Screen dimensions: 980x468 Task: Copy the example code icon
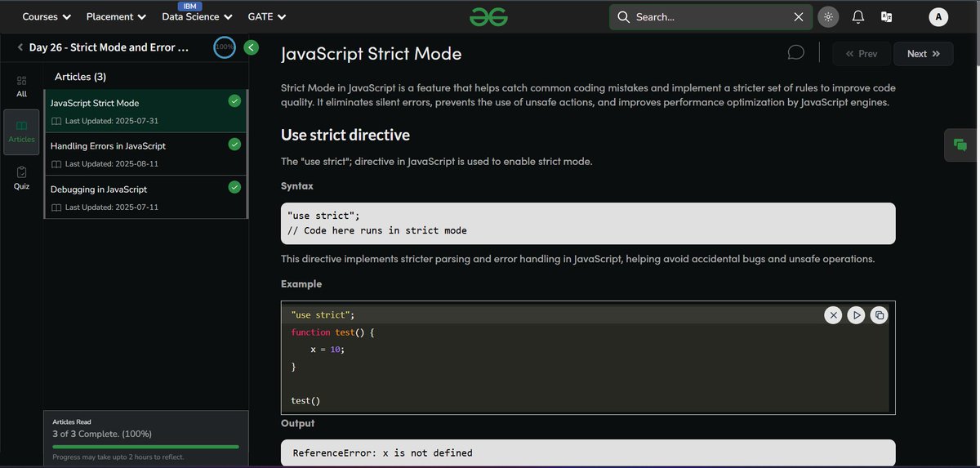pyautogui.click(x=879, y=314)
